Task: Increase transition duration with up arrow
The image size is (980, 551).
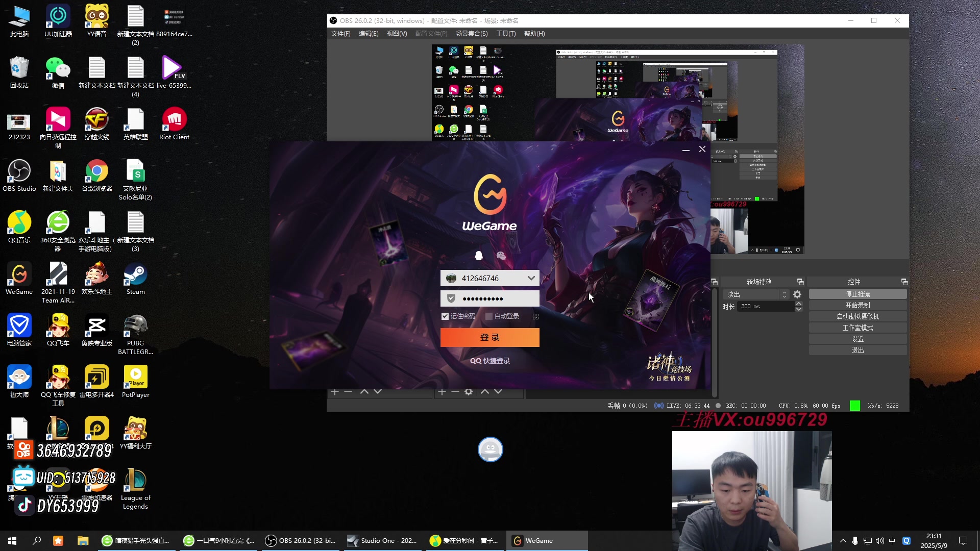Action: [799, 304]
